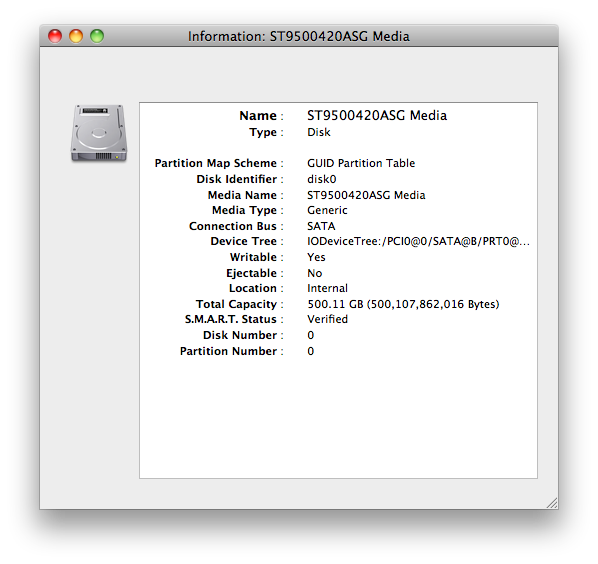The image size is (598, 564).
Task: Click the Partition Number value '0'
Action: 311,351
